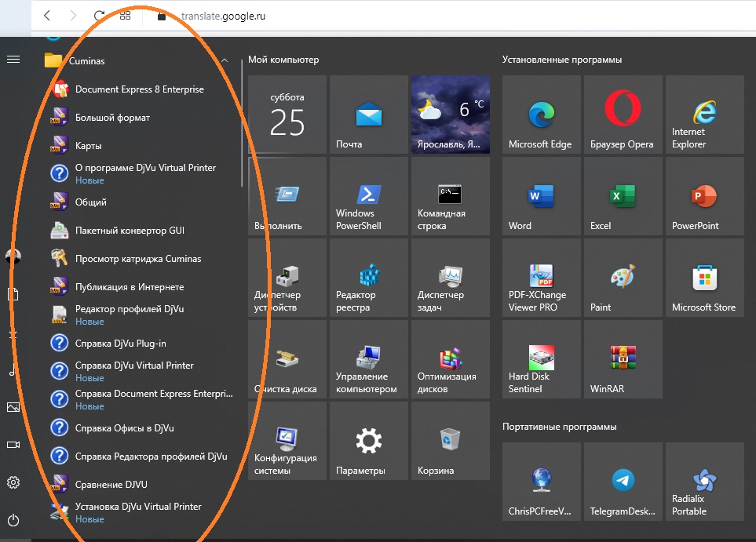Launch Оптимизация дисков tile

click(x=451, y=359)
